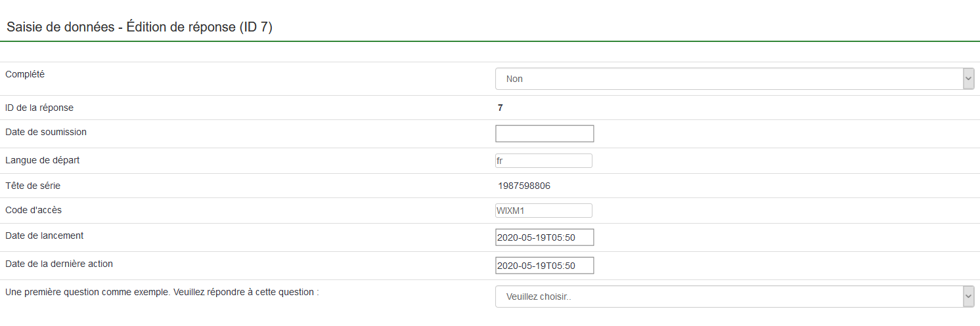Click the seed value 1987598806
This screenshot has width=980, height=326.
[x=524, y=186]
